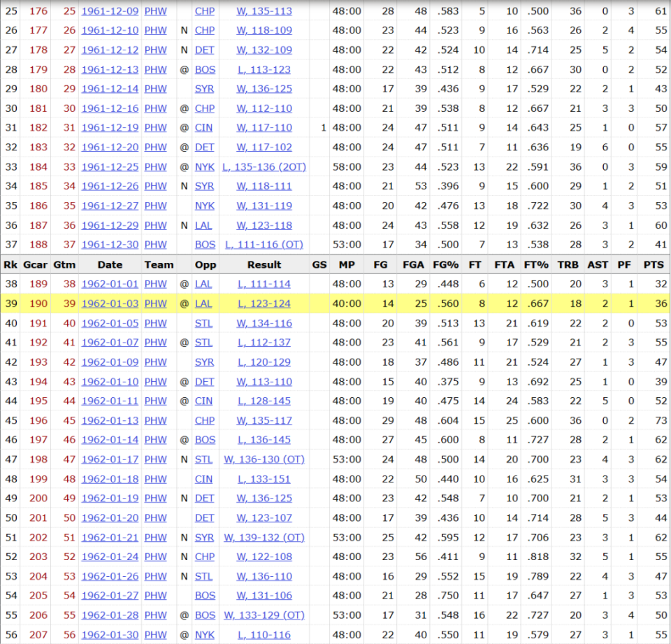Open the 1962-01-07 date link

[110, 343]
